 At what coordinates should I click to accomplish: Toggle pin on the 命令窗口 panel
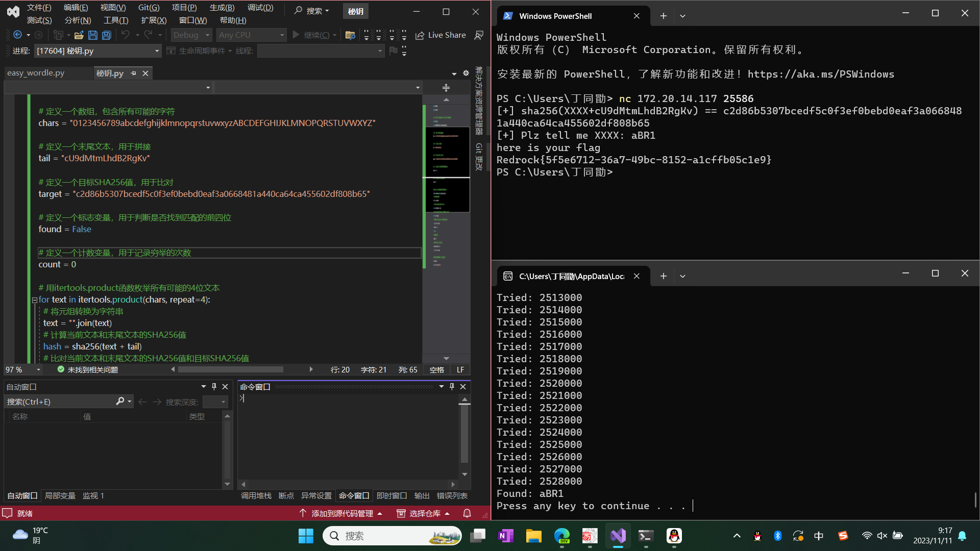(452, 387)
